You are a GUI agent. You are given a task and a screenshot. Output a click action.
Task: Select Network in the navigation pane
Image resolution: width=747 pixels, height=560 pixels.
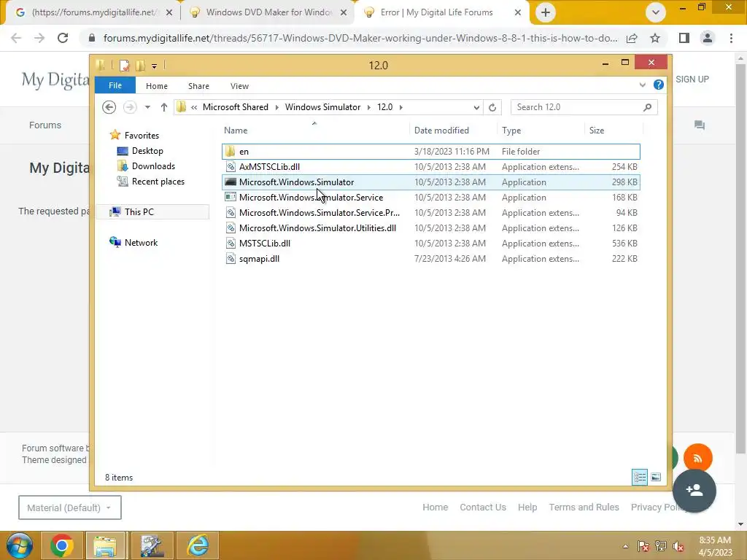141,242
